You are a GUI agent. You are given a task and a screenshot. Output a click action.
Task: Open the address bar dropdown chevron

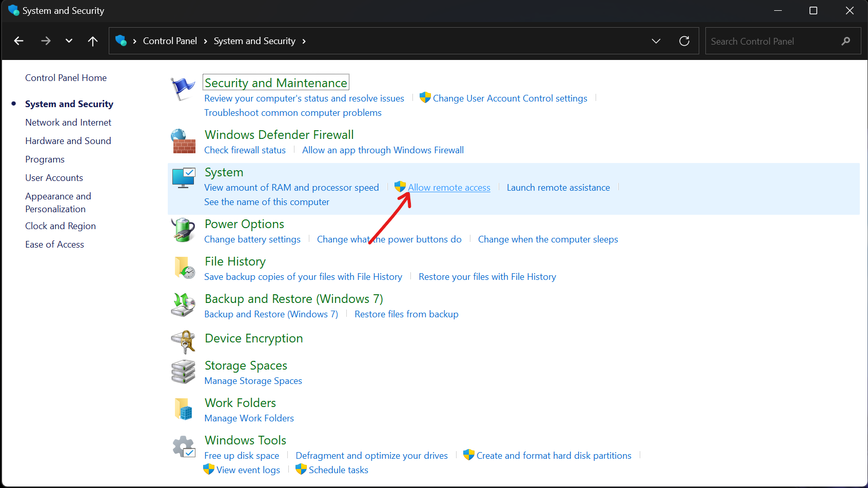coord(656,40)
